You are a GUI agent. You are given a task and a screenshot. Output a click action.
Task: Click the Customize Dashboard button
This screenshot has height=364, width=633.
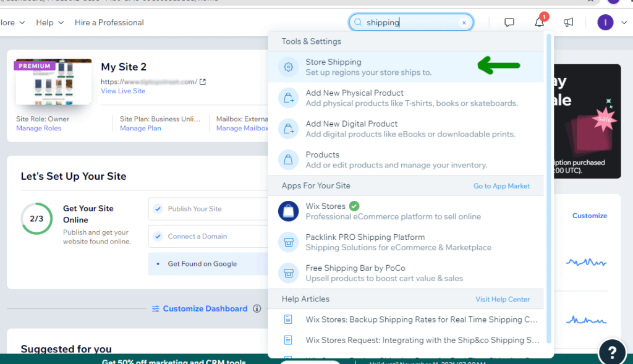point(200,309)
